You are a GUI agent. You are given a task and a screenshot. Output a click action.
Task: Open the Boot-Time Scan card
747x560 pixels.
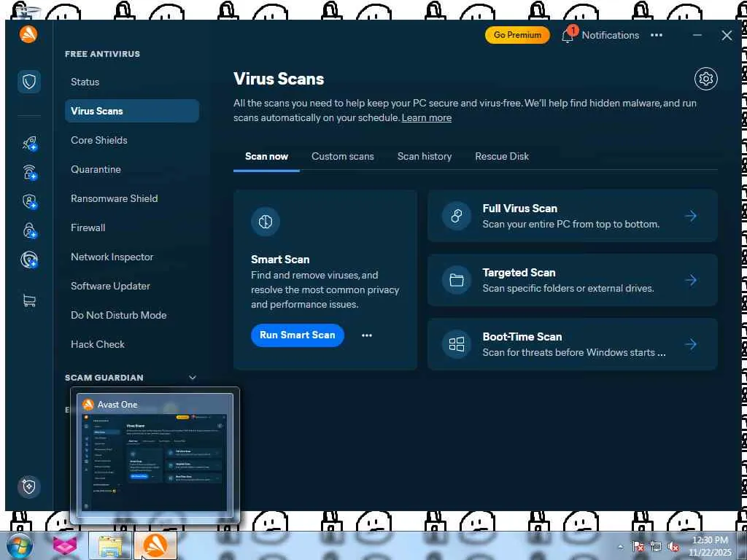572,344
